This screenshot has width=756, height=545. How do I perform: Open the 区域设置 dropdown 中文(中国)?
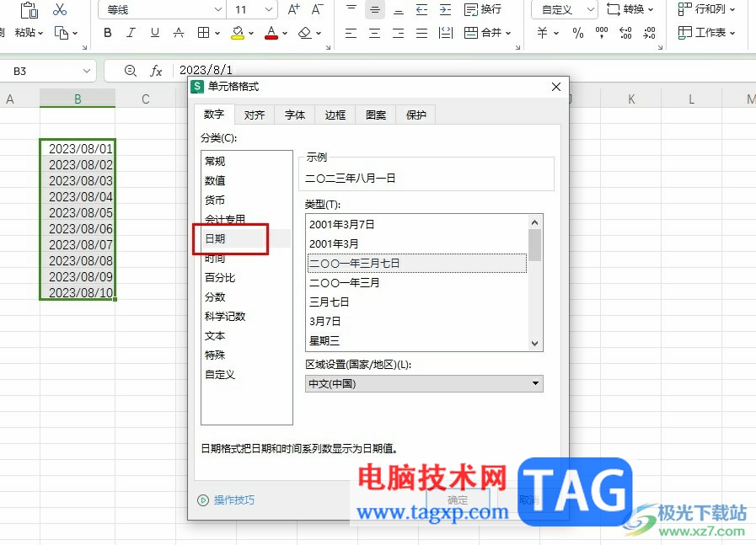pos(424,383)
